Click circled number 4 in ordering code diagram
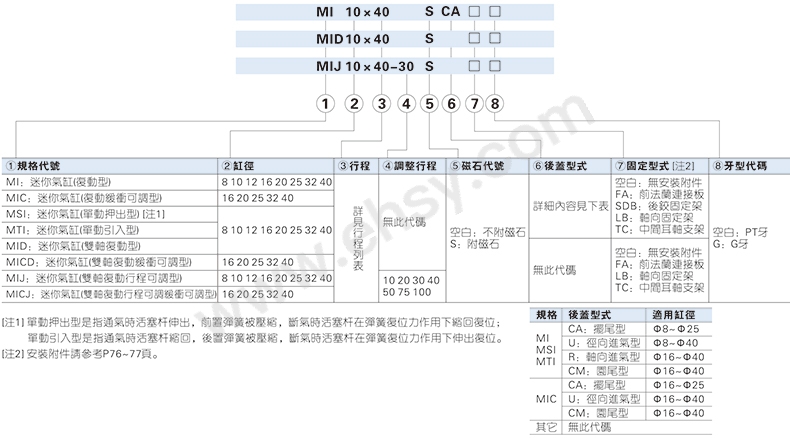The width and height of the screenshot is (790, 438). click(x=406, y=104)
